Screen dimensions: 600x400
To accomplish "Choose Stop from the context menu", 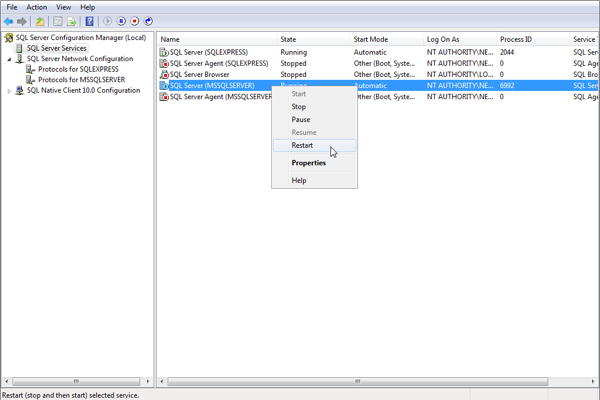I will point(315,107).
